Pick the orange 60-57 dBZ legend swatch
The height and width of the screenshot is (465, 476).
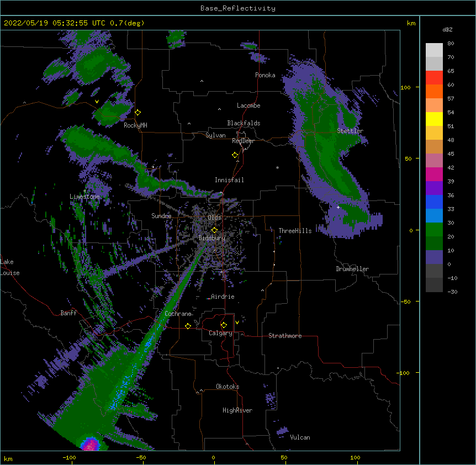434,91
